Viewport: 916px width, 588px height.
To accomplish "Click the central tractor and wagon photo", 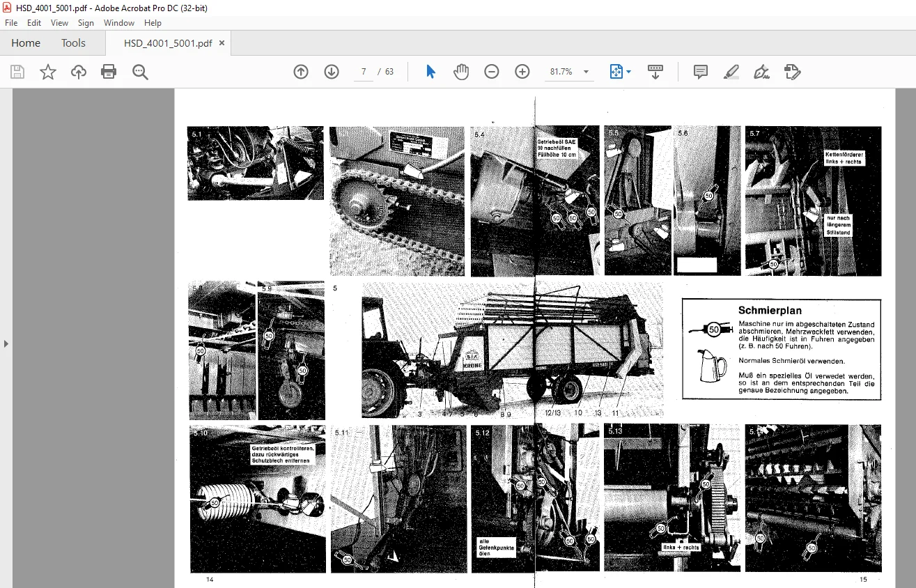I will [x=513, y=349].
